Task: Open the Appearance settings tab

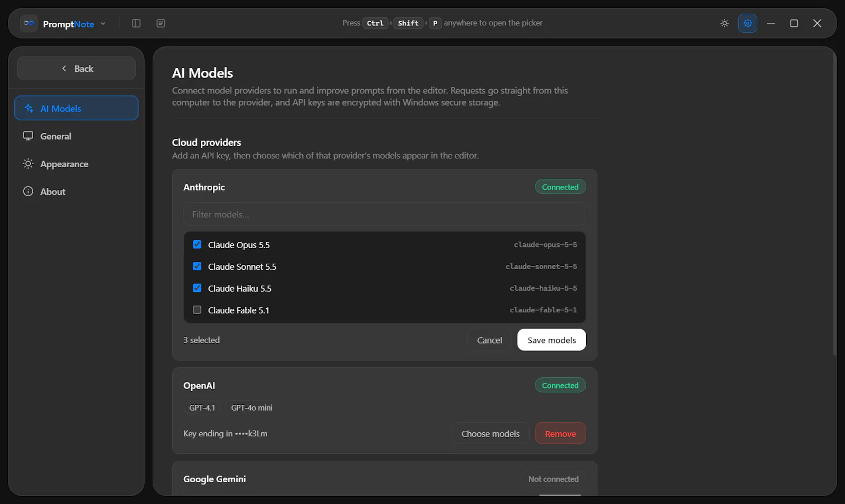Action: click(x=77, y=164)
